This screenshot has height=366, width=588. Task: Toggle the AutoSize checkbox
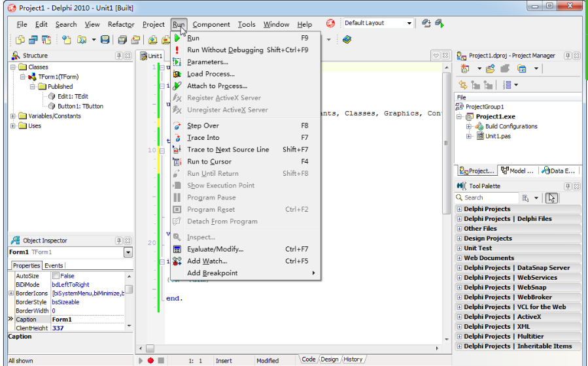(x=56, y=276)
